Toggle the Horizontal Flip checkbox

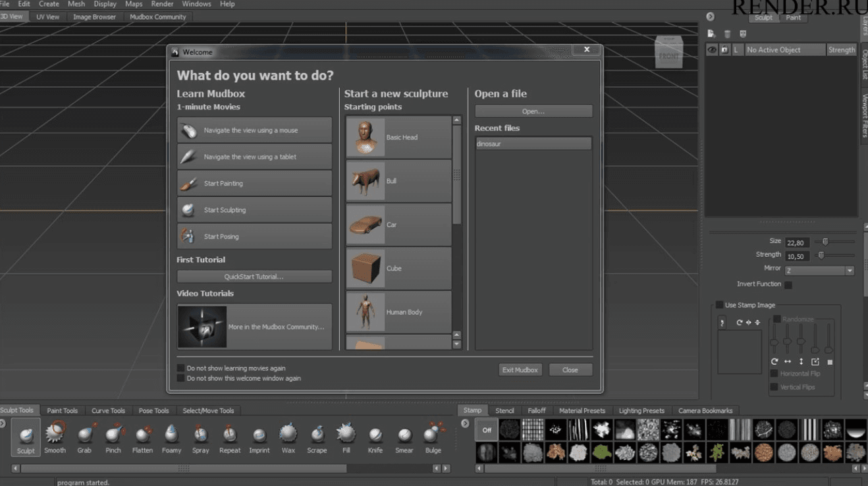point(774,373)
